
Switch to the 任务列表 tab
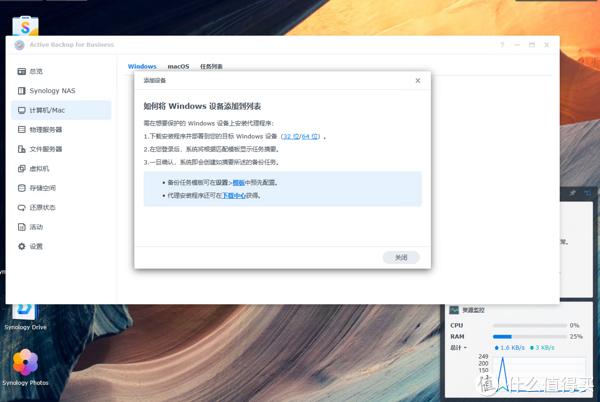tap(211, 66)
